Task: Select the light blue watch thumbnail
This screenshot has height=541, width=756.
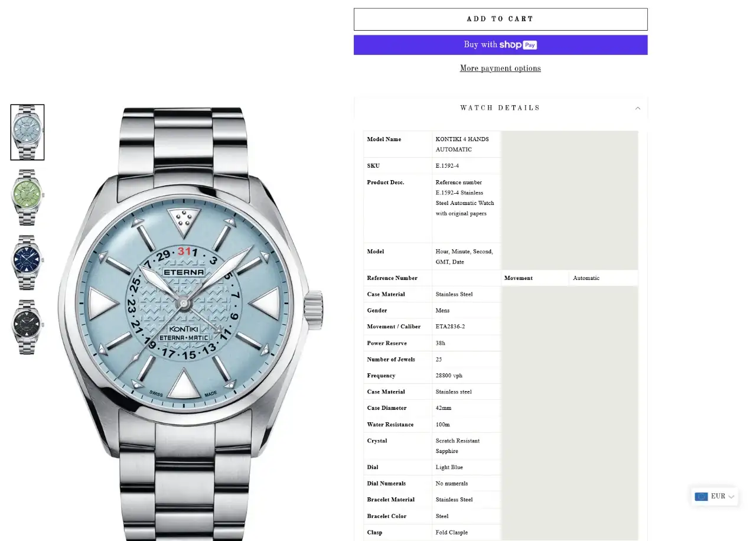Action: pyautogui.click(x=27, y=132)
